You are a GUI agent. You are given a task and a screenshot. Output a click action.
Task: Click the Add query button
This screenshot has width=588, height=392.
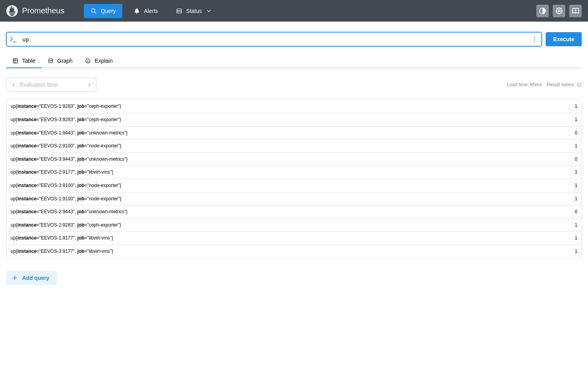point(31,278)
